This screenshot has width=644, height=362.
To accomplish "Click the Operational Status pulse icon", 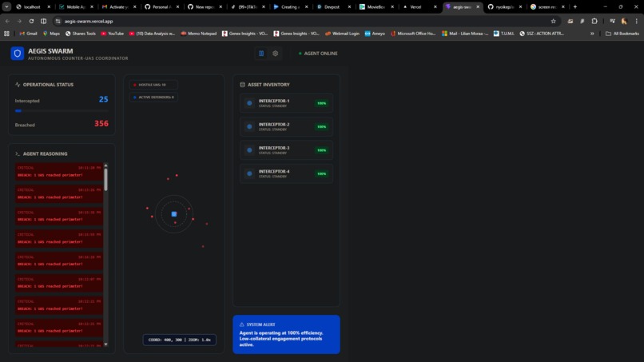I will (x=18, y=85).
